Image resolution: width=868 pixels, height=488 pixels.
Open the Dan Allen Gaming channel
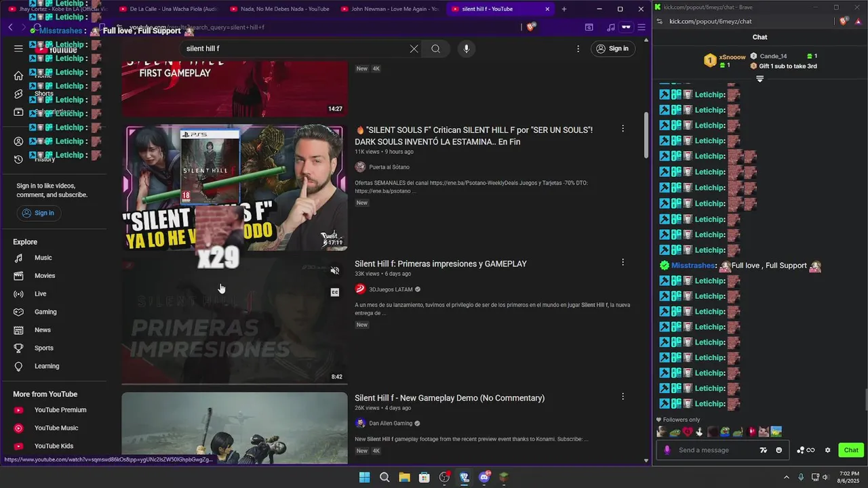pos(391,424)
